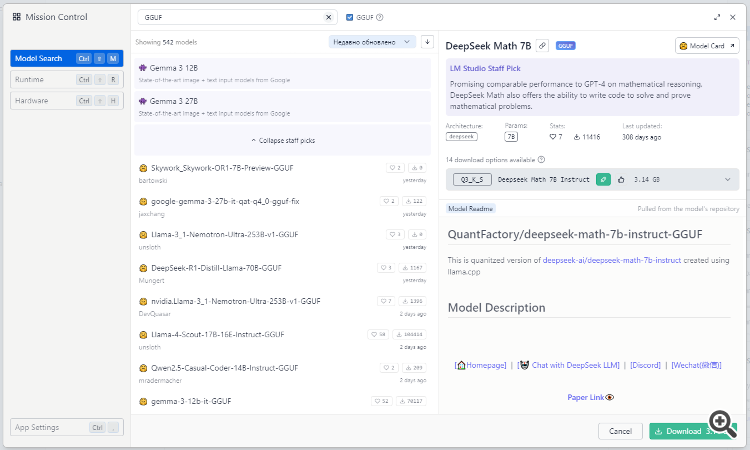Toggle sort direction arrow button
Viewport: 750px width, 450px height.
pos(427,42)
